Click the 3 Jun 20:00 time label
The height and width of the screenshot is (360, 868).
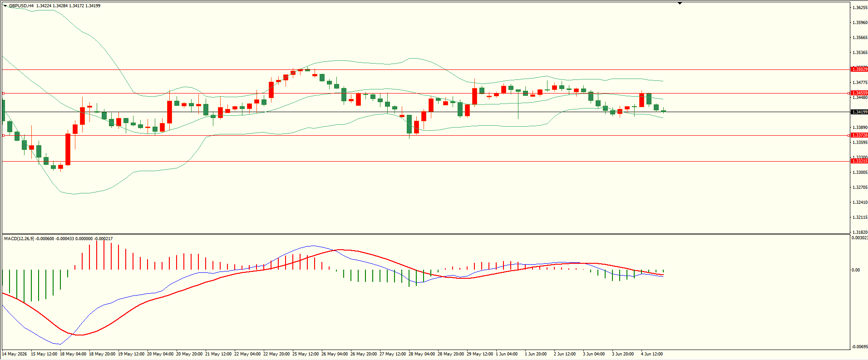[623, 354]
